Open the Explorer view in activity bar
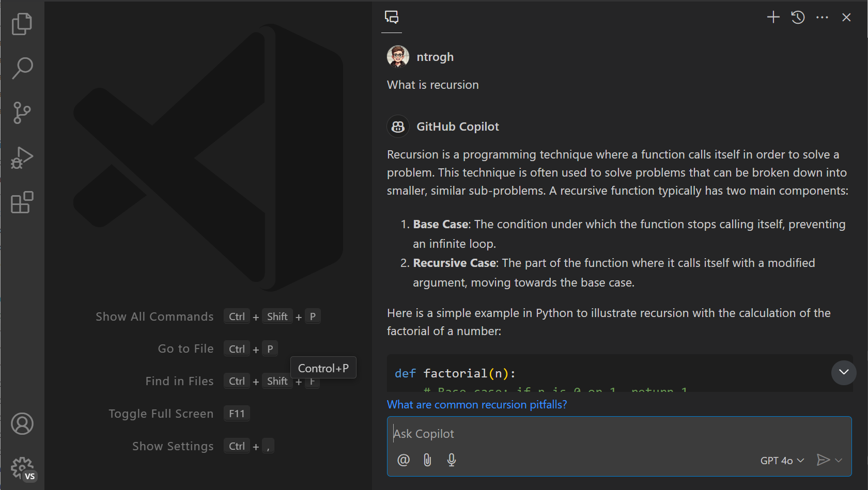The width and height of the screenshot is (868, 490). click(22, 24)
